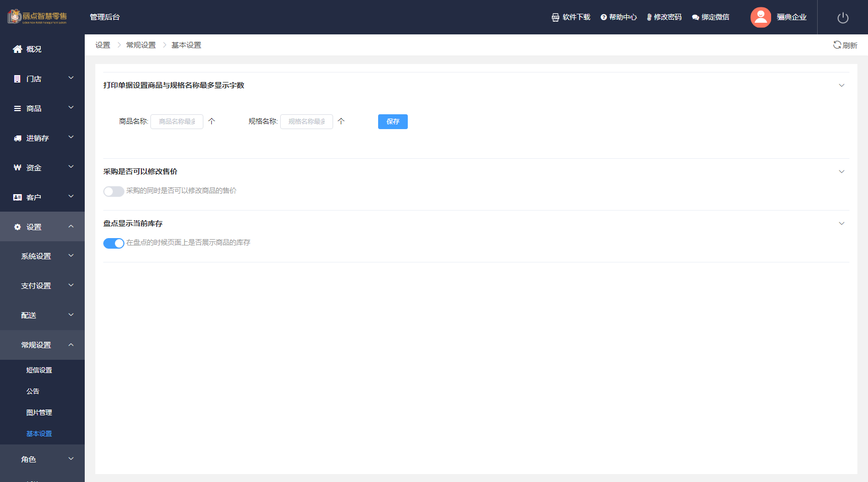Click the 骊典企业 username
The height and width of the screenshot is (482, 868).
(791, 17)
